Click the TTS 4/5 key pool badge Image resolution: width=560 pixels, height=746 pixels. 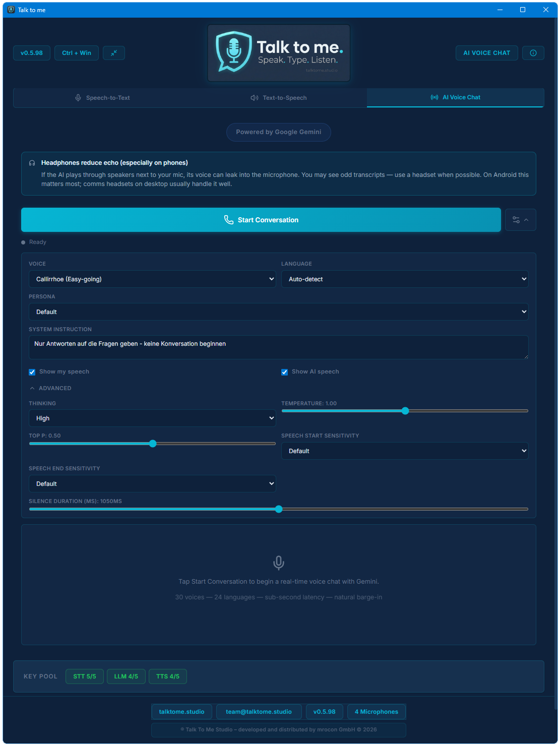(168, 676)
